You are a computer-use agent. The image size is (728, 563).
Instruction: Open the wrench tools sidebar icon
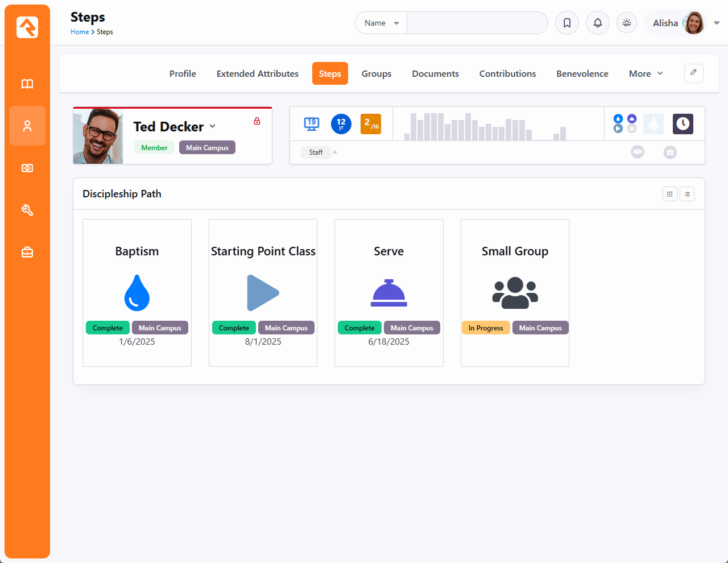click(27, 210)
